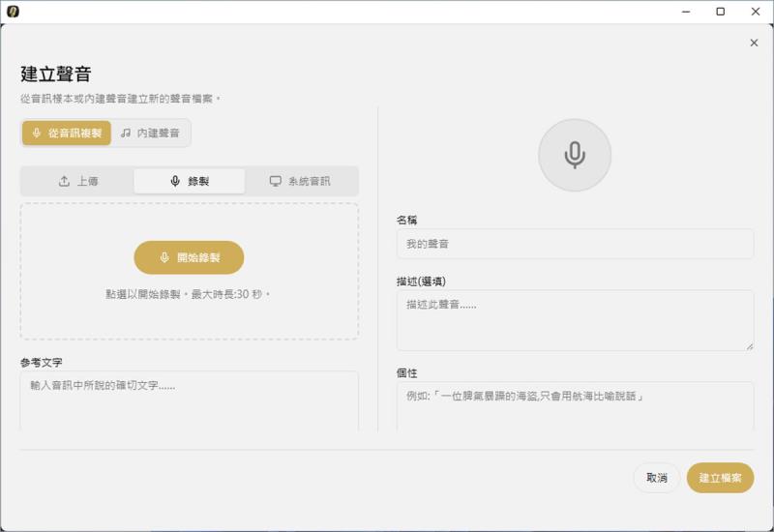The image size is (774, 532).
Task: Click the 參考文字 label
Action: (x=42, y=362)
